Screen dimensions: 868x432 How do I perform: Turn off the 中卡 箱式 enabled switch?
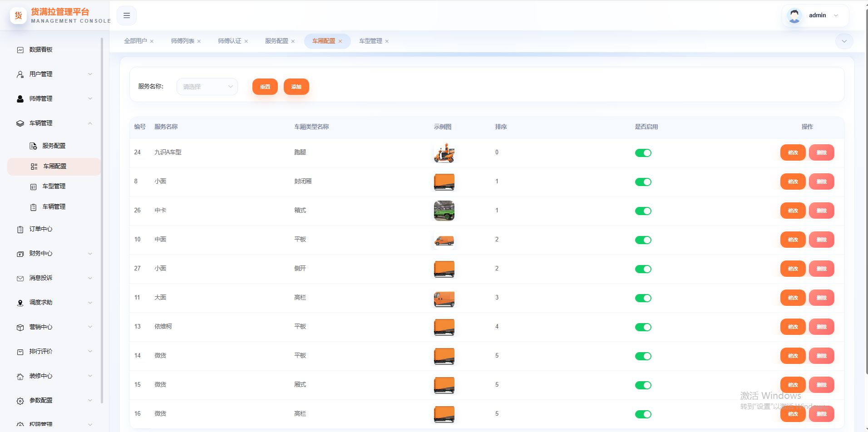tap(643, 211)
